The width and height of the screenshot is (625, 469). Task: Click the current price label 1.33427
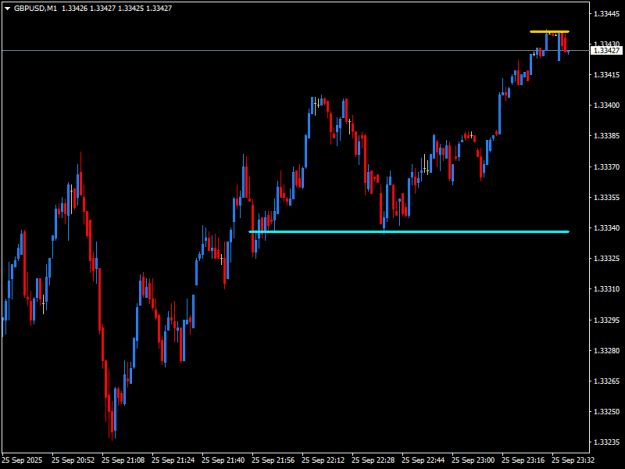pos(606,51)
